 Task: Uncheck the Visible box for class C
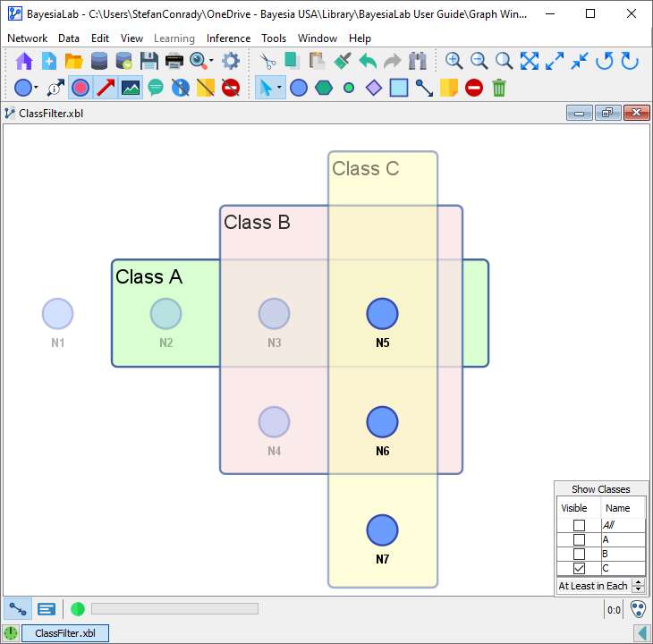(x=579, y=568)
